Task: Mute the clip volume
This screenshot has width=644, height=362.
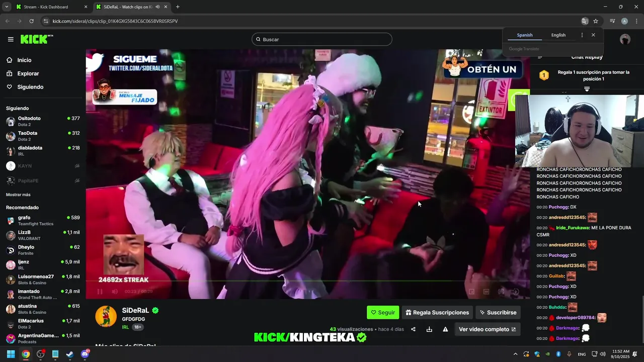Action: pyautogui.click(x=114, y=292)
